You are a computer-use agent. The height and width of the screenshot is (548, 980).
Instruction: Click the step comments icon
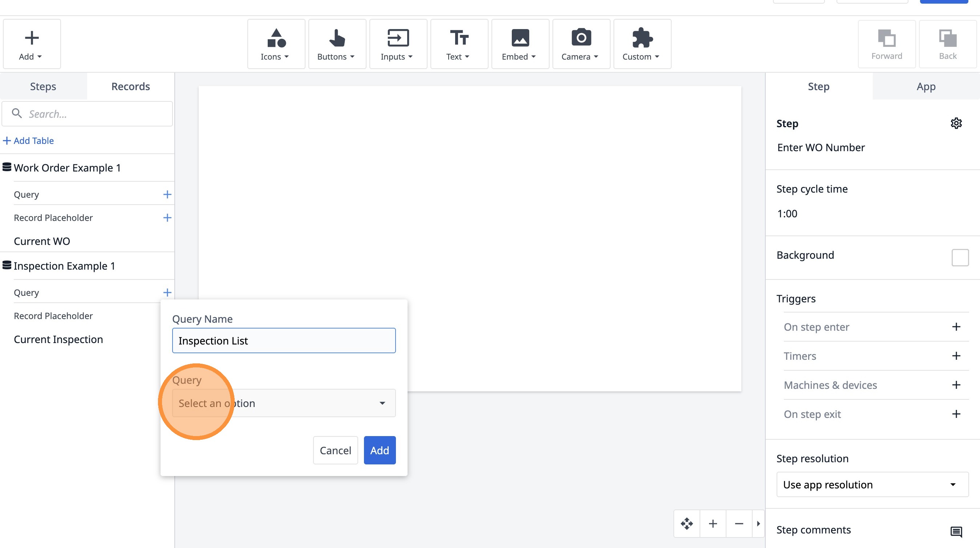[956, 531]
